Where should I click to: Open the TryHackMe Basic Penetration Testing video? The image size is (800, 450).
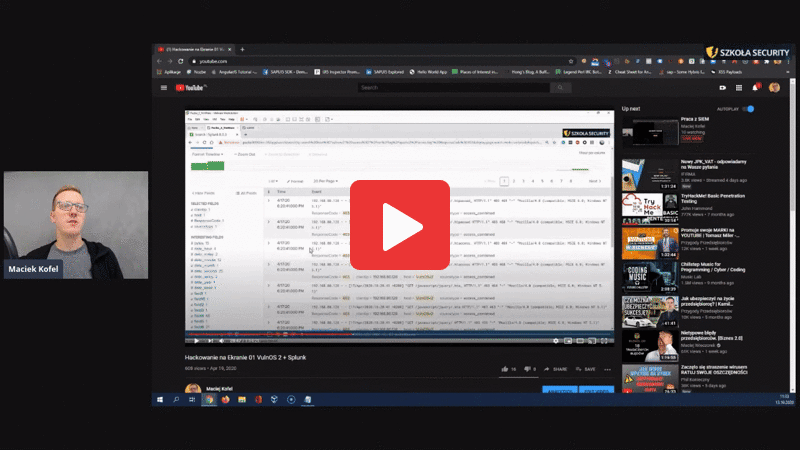coord(649,207)
